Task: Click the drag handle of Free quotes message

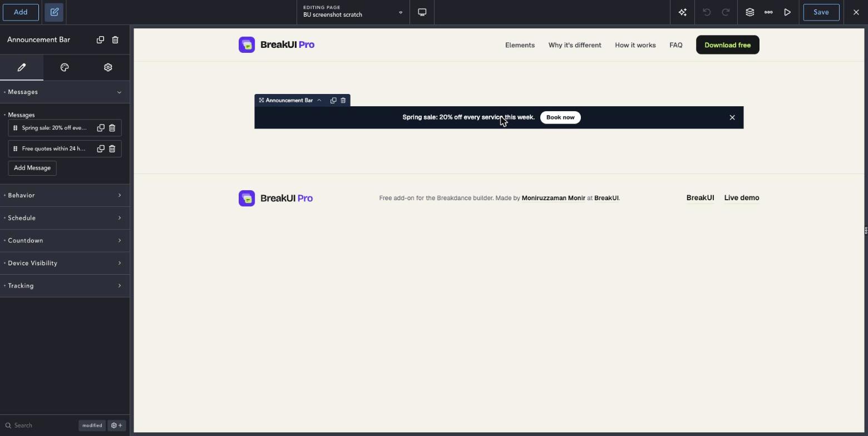Action: 16,148
